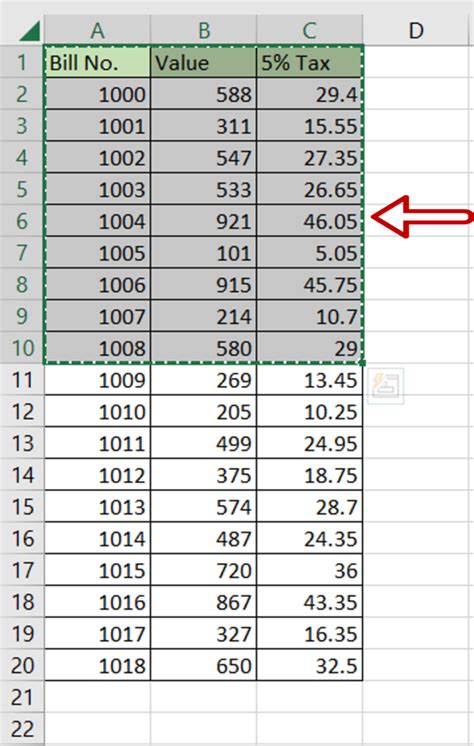
Task: Select cell with tax 29.4
Action: coord(309,94)
